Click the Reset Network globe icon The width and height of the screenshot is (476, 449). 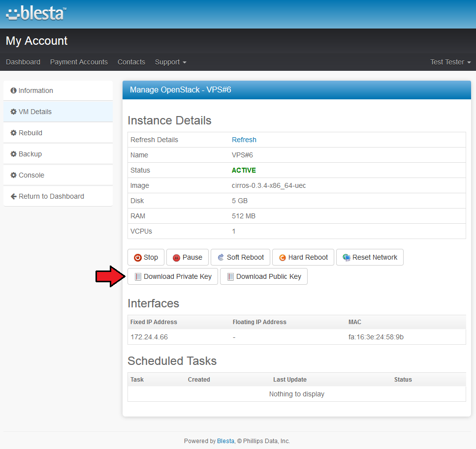pos(347,258)
